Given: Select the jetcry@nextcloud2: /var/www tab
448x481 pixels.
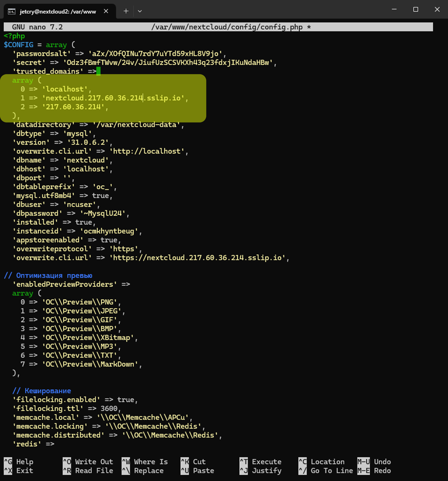Looking at the screenshot, I should point(58,11).
